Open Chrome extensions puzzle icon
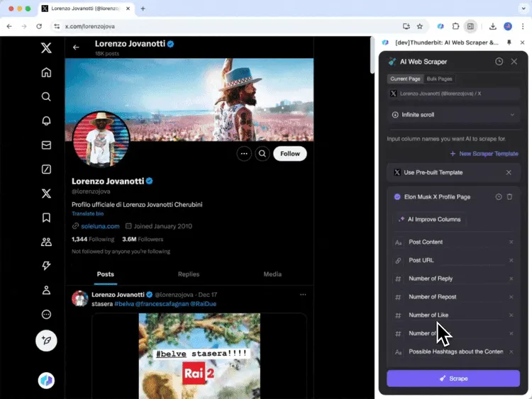 [455, 26]
